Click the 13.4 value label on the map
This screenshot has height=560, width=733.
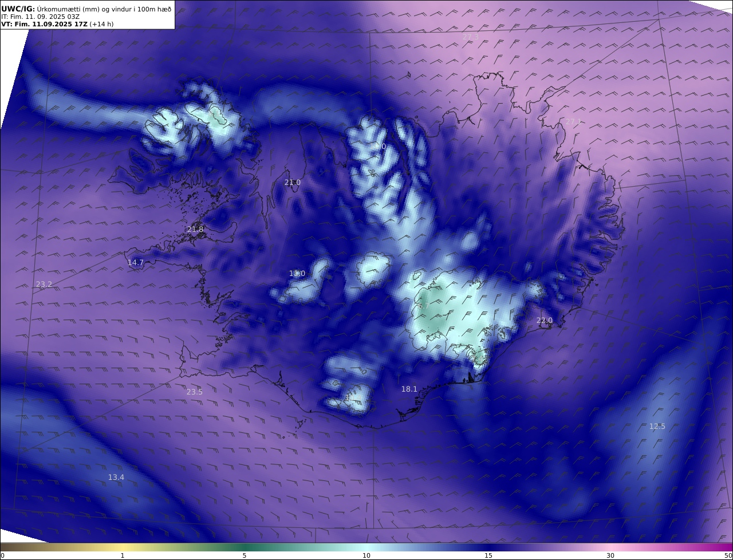point(116,478)
